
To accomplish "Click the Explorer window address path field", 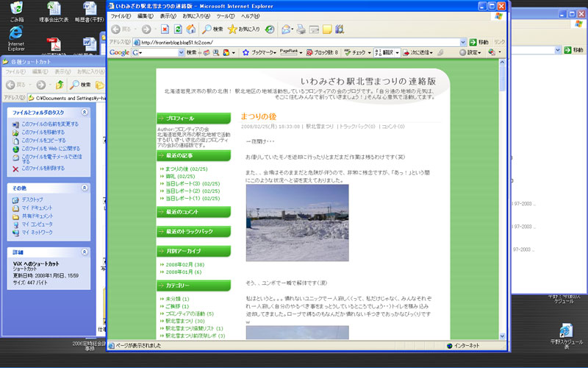I will pos(66,98).
